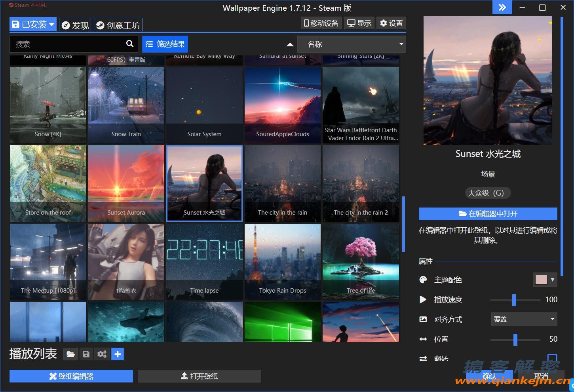The width and height of the screenshot is (574, 392).
Task: Click the large Sunset preview image
Action: [x=488, y=80]
